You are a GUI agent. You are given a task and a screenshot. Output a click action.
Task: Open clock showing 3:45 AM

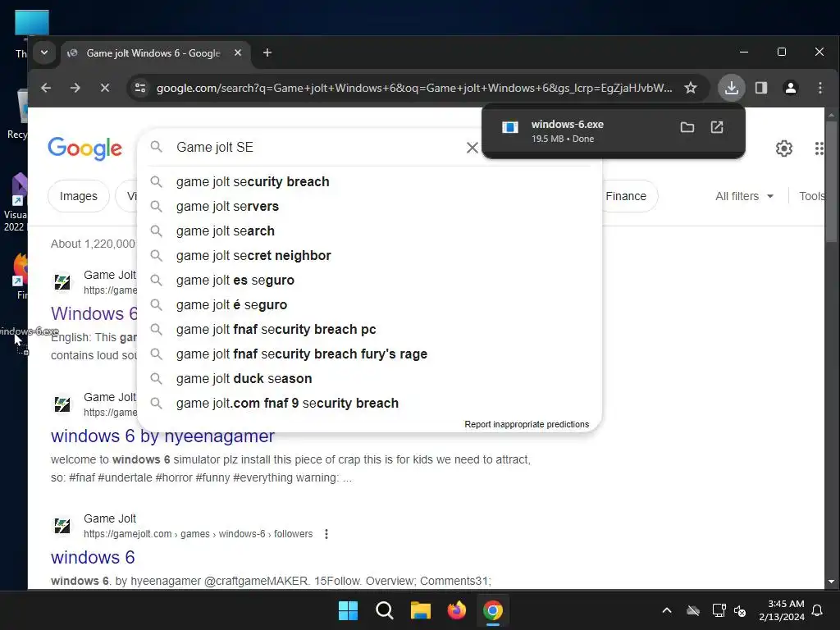pyautogui.click(x=782, y=610)
